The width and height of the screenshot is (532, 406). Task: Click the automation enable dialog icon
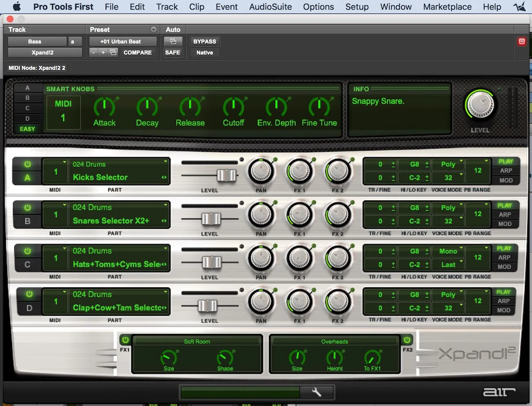173,42
